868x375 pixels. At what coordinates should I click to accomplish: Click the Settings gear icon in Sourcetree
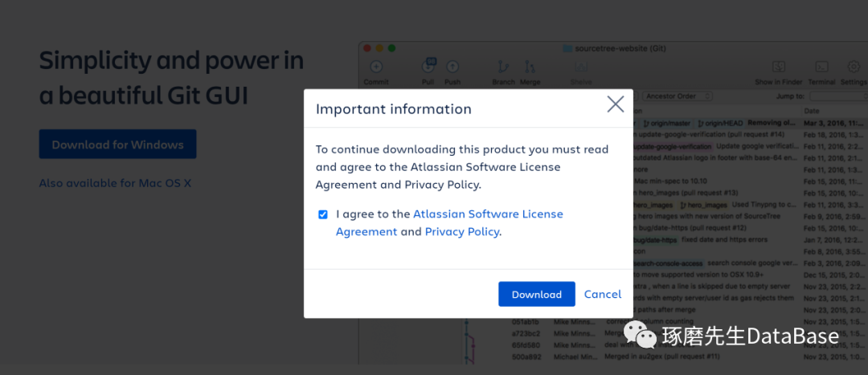[x=853, y=67]
